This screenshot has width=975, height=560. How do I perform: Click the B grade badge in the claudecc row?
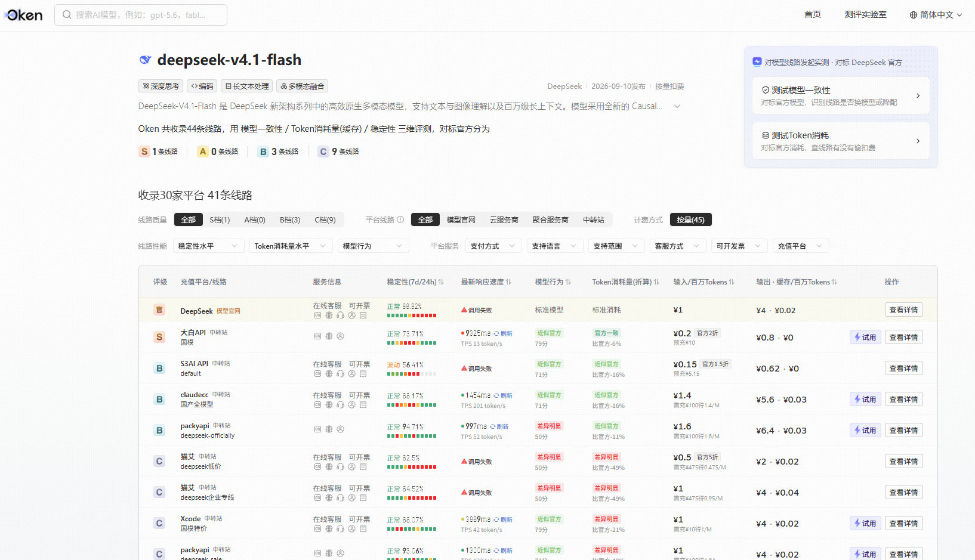tap(159, 400)
